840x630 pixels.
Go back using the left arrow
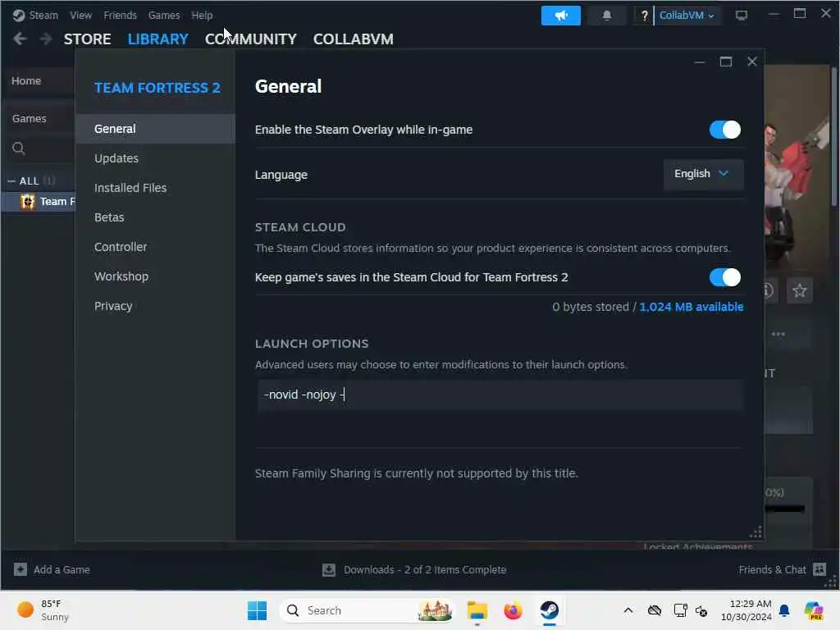20,39
